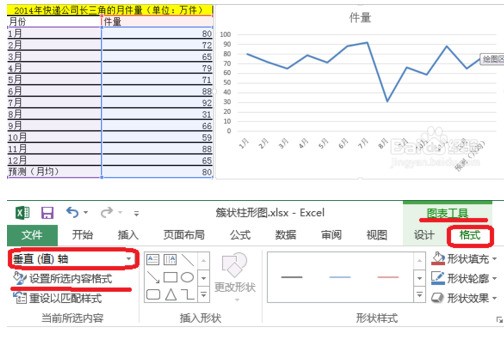Open the 视图 tab

(x=377, y=235)
